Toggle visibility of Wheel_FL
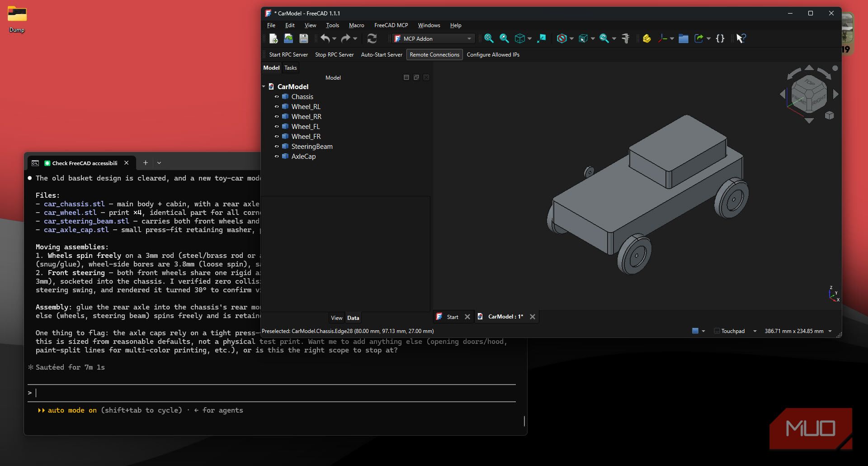868x466 pixels. click(277, 127)
